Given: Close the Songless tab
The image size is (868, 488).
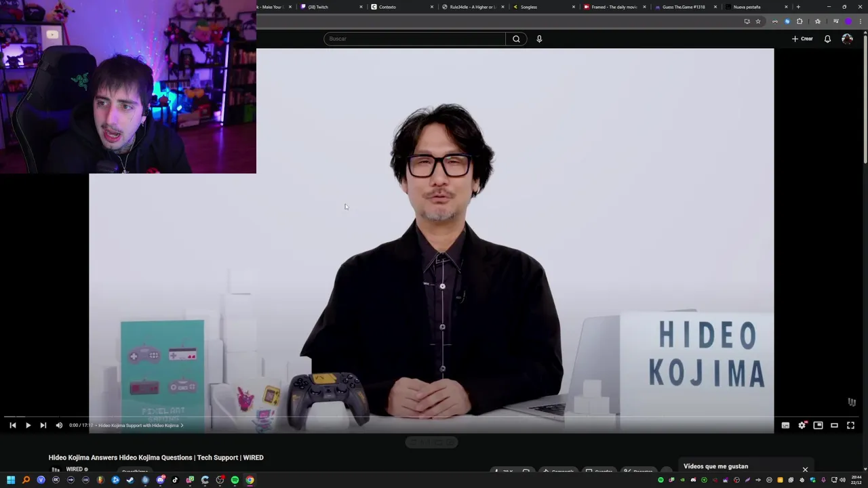Looking at the screenshot, I should point(574,7).
